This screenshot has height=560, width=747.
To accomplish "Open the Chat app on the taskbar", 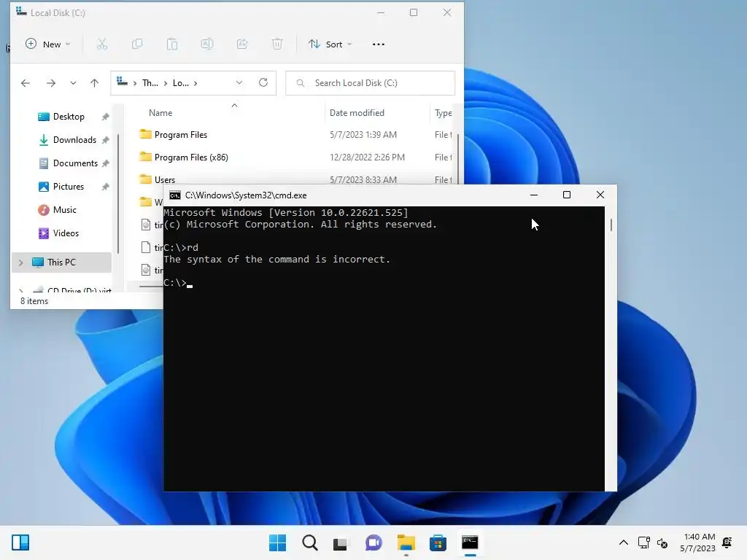I will [x=373, y=542].
